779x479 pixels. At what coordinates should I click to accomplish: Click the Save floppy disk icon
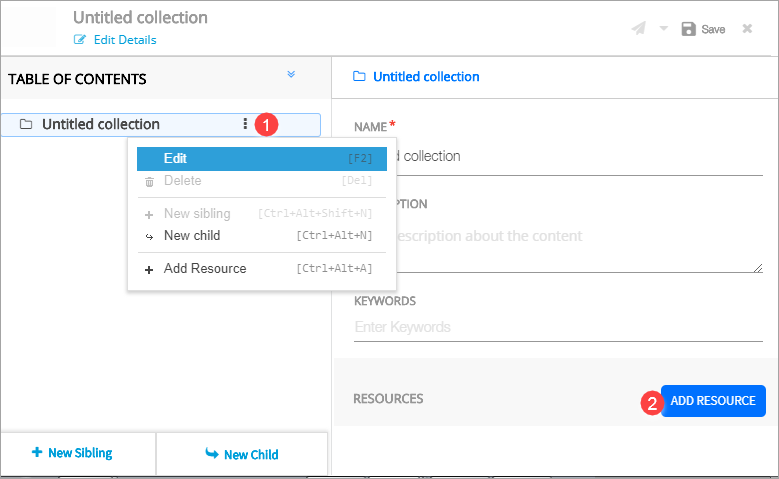click(689, 29)
